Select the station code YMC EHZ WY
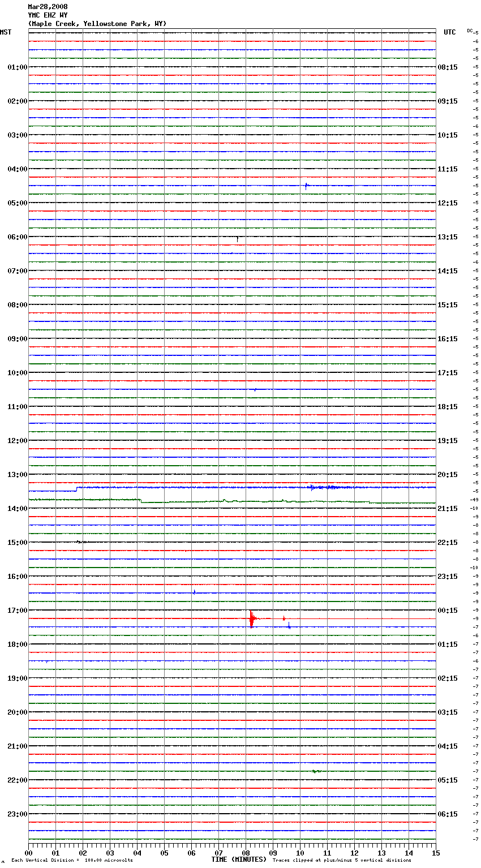The image size is (481, 868). click(x=48, y=15)
